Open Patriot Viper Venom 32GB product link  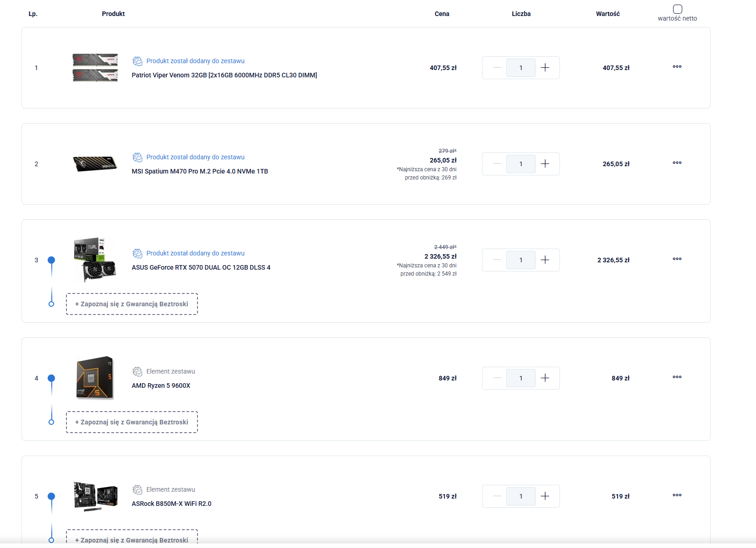tap(224, 75)
